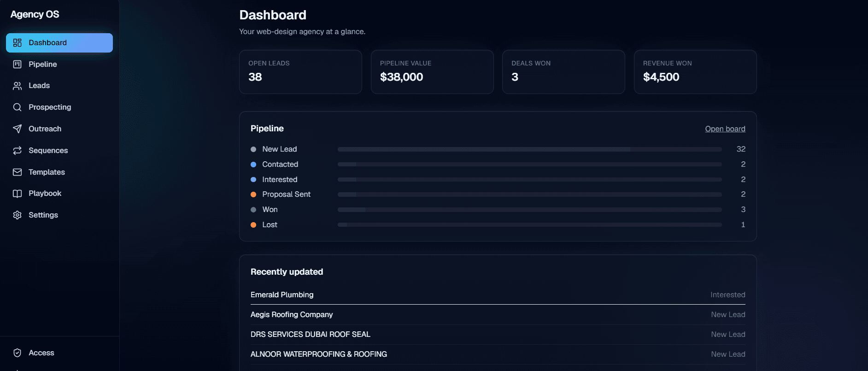This screenshot has width=868, height=371.
Task: Click the Interested stage label in Pipeline
Action: pyautogui.click(x=280, y=180)
